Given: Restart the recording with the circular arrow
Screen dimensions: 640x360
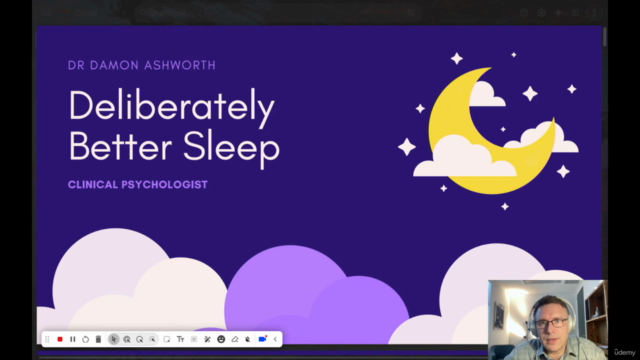Looking at the screenshot, I should 85,339.
